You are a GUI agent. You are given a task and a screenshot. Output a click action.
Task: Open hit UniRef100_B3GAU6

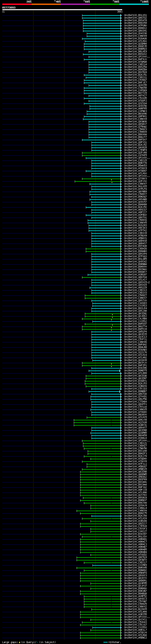coord(135,38)
